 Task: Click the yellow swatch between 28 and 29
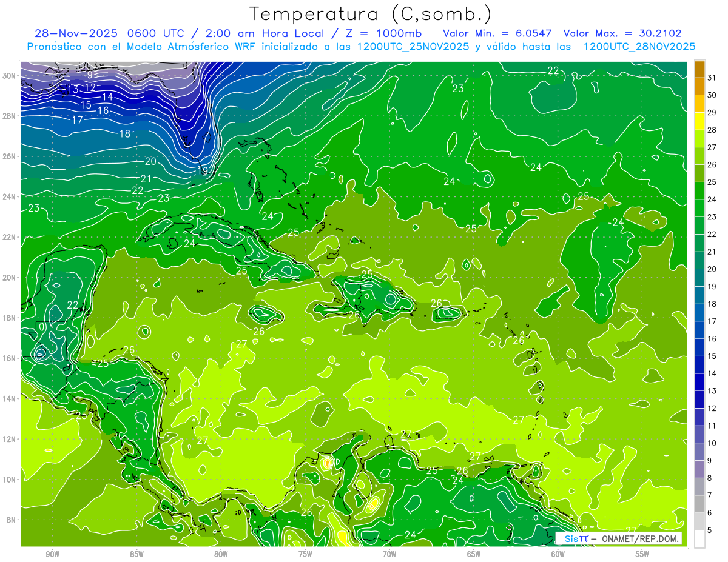coord(699,121)
